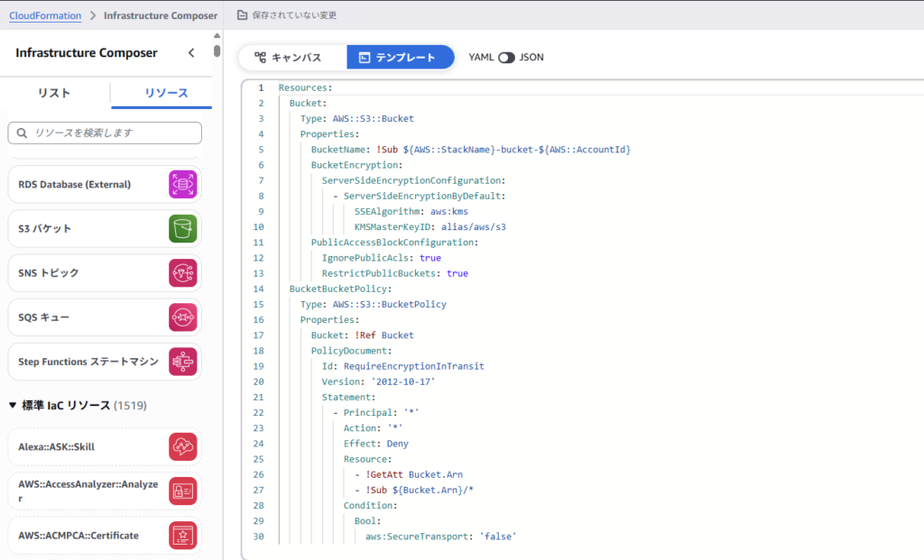
Task: Click the RDS Database (External) icon
Action: tap(182, 184)
